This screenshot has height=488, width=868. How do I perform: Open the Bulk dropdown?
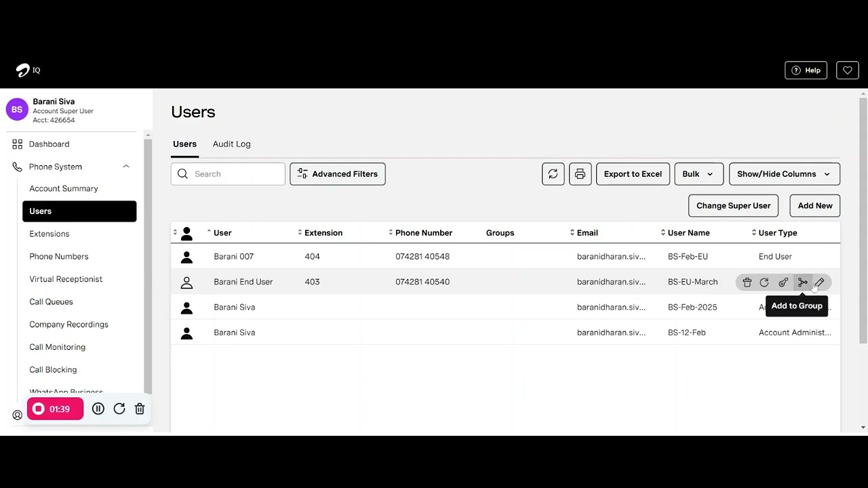698,174
